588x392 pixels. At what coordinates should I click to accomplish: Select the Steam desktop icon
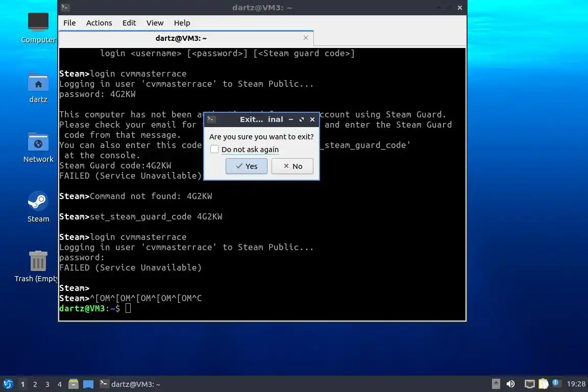(x=38, y=207)
